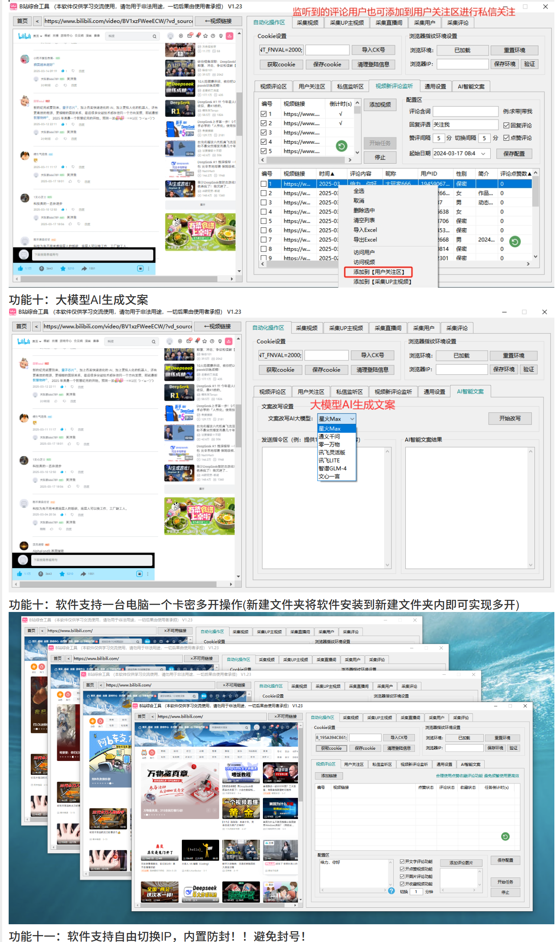Click the search magnifier in top window's bilibili page
560x942 pixels.
tap(154, 36)
